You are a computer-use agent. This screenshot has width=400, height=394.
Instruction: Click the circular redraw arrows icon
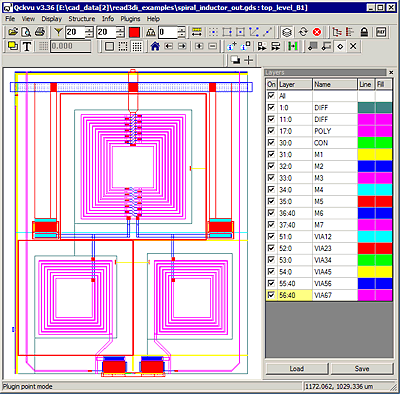(x=303, y=32)
